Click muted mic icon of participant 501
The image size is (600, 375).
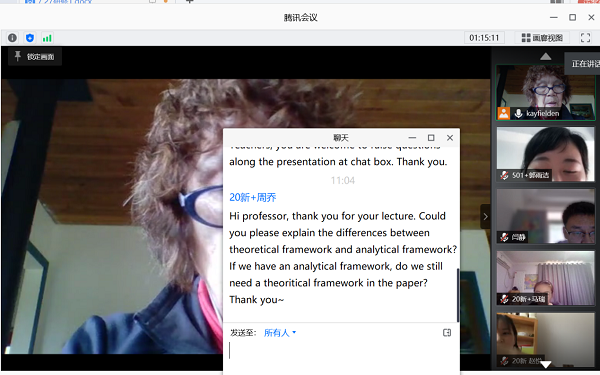coord(504,176)
